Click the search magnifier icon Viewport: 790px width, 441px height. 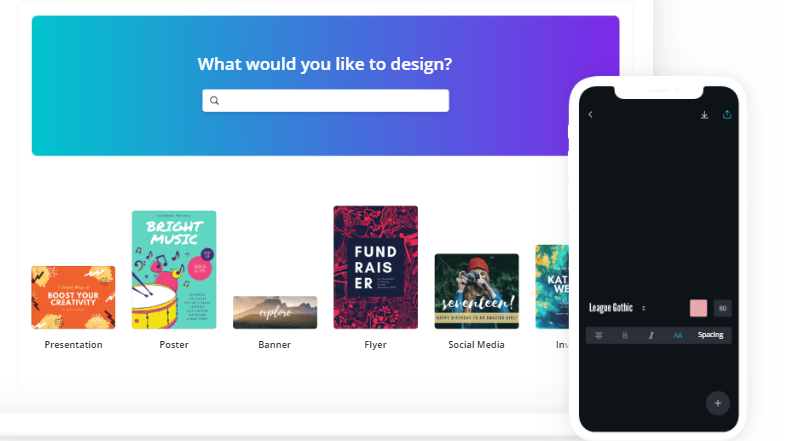tap(214, 100)
